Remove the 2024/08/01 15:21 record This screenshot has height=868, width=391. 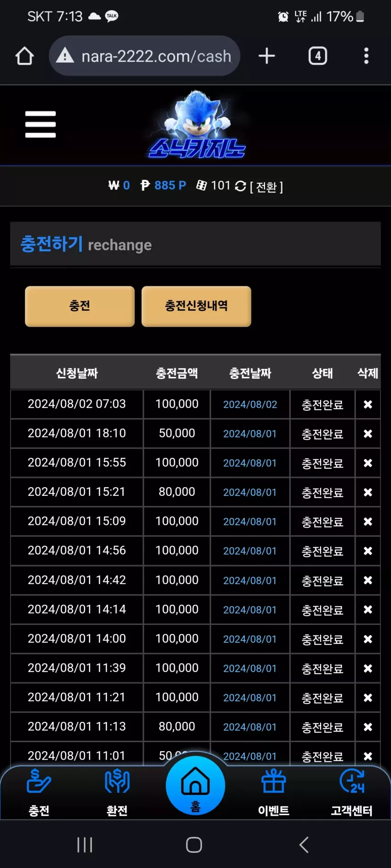tap(368, 492)
